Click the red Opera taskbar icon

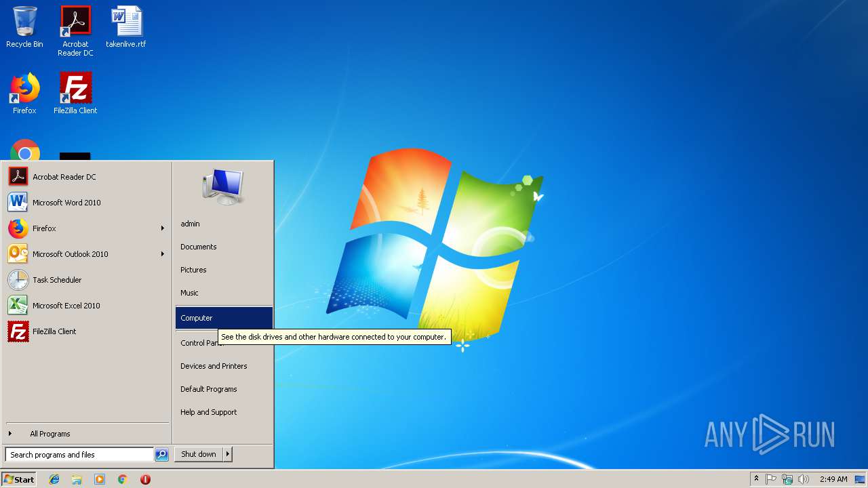145,479
